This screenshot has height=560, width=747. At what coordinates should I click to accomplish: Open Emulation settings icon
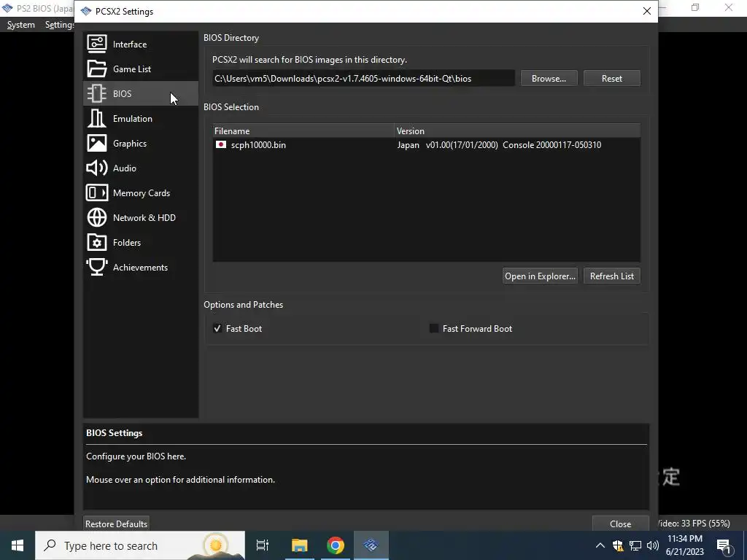click(97, 118)
